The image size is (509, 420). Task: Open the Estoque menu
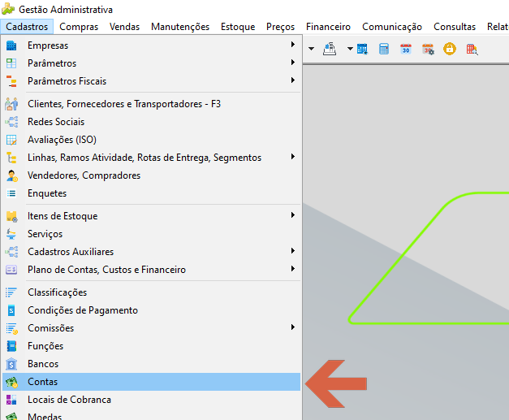pos(238,27)
